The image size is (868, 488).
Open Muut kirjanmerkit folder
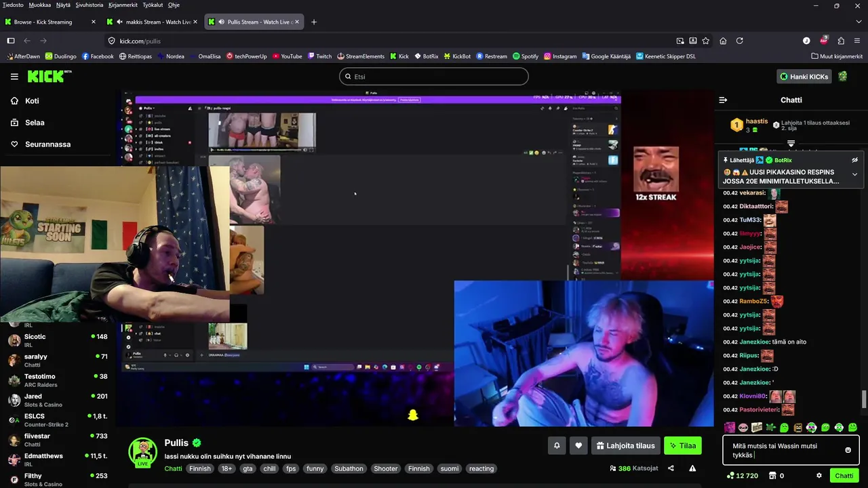coord(836,56)
